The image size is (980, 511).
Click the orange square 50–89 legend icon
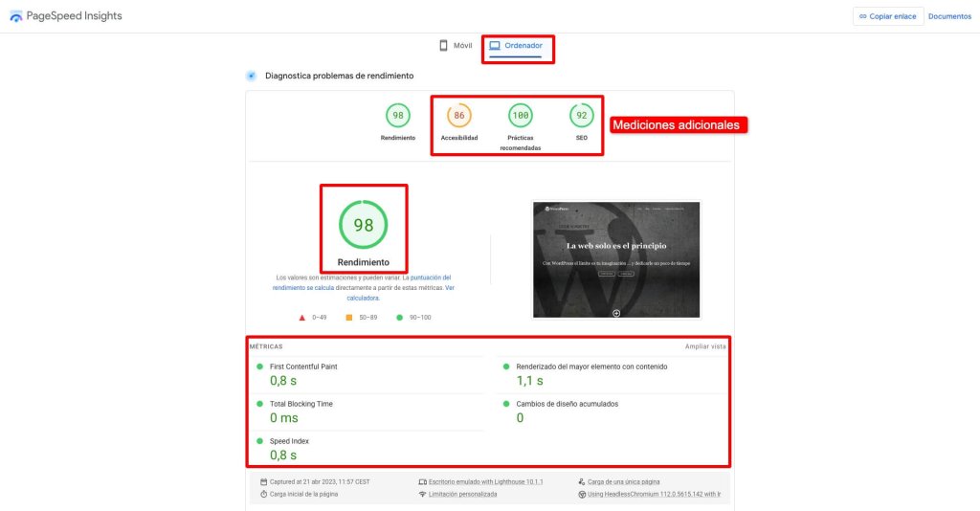348,318
